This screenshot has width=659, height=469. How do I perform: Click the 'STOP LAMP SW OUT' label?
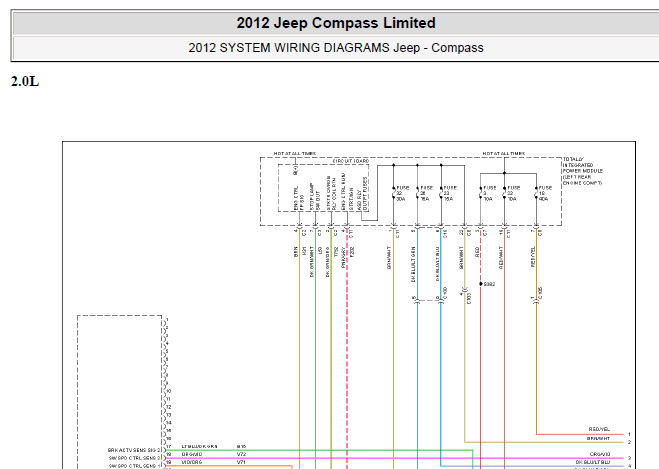coord(315,196)
